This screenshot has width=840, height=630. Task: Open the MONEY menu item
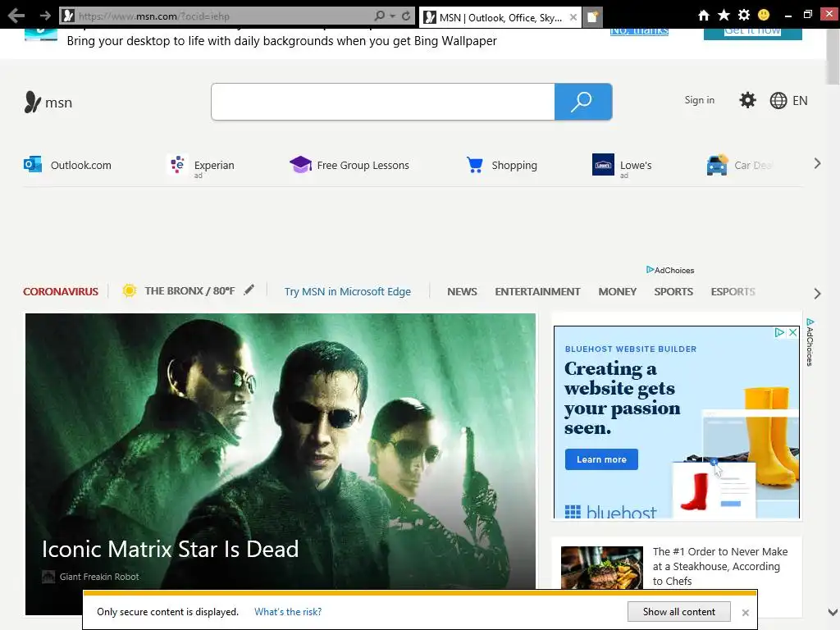click(x=617, y=291)
